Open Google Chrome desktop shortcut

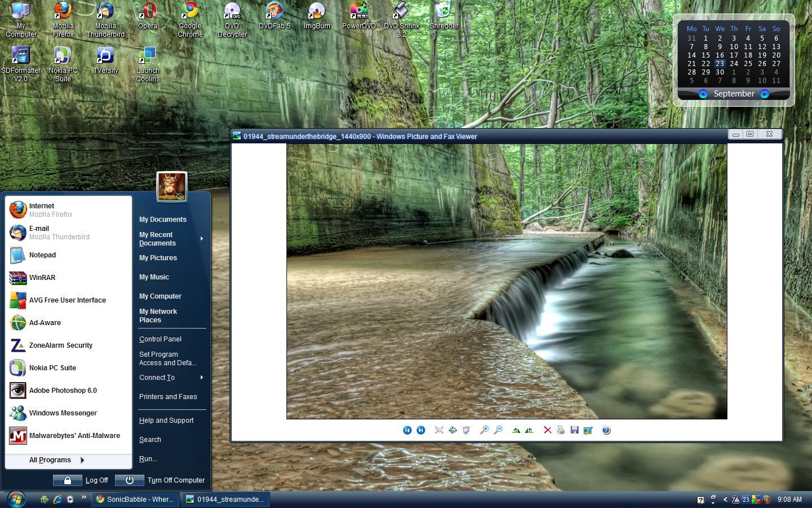[190, 20]
